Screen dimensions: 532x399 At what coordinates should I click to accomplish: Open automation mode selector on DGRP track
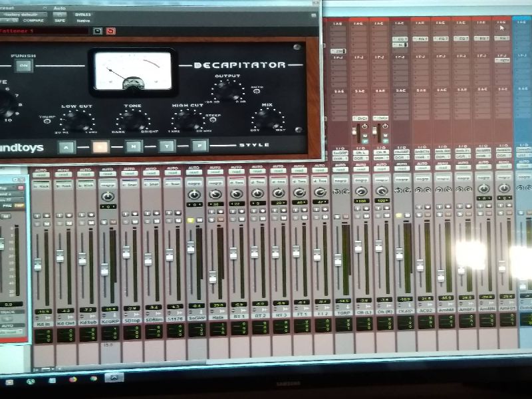pos(402,169)
